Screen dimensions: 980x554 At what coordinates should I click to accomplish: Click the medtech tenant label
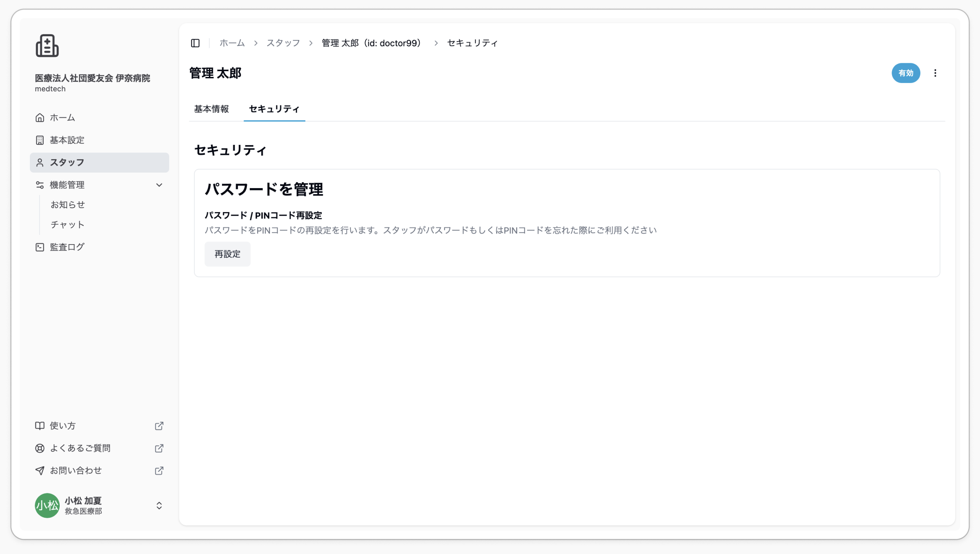coord(50,89)
